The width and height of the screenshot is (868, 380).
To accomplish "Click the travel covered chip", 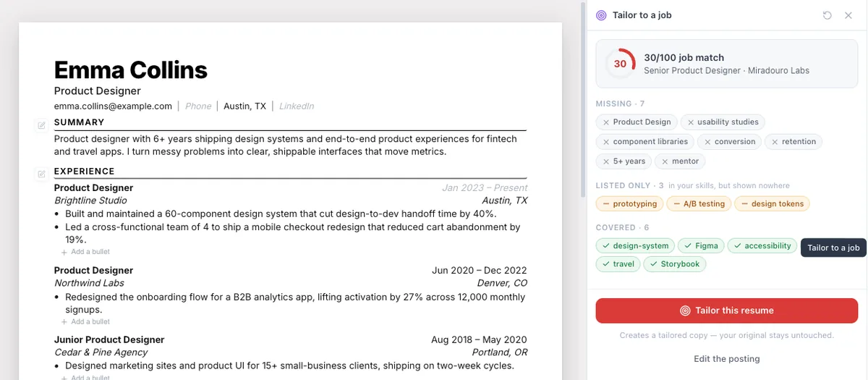I will tap(618, 264).
